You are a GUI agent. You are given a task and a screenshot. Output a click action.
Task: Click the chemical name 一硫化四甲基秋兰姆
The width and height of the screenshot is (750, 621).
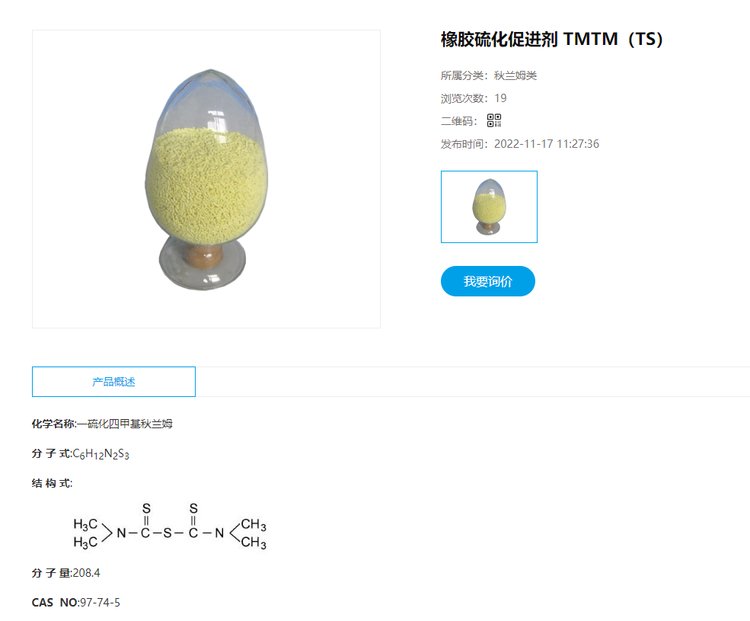pyautogui.click(x=124, y=423)
